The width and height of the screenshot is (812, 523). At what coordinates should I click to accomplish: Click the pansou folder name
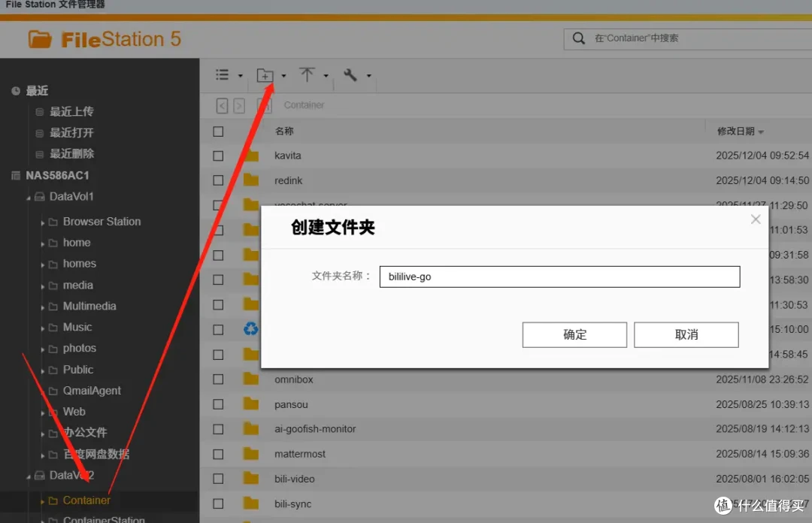[x=291, y=404]
